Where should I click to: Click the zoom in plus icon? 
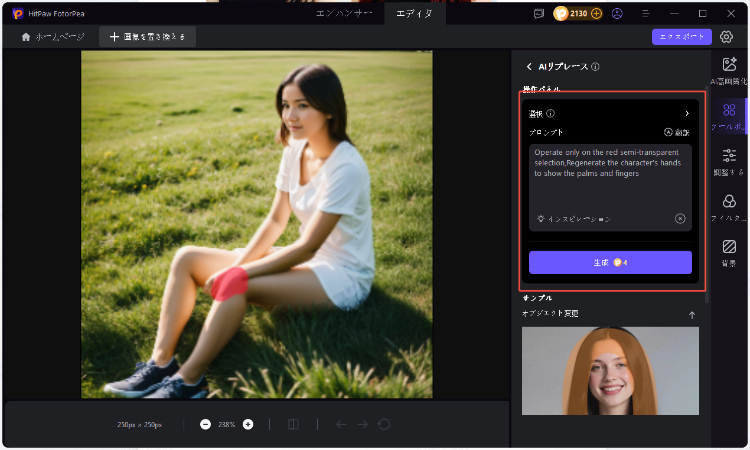[x=248, y=424]
